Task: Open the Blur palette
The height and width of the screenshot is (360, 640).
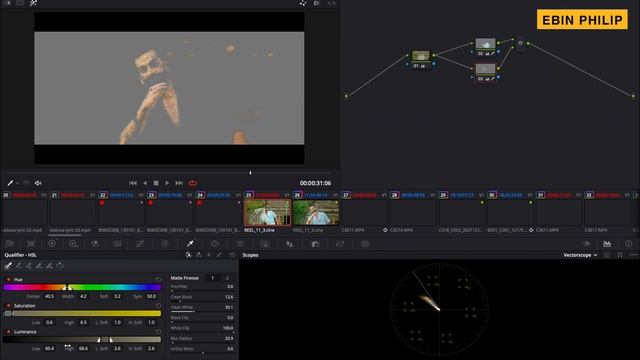Action: (x=290, y=244)
